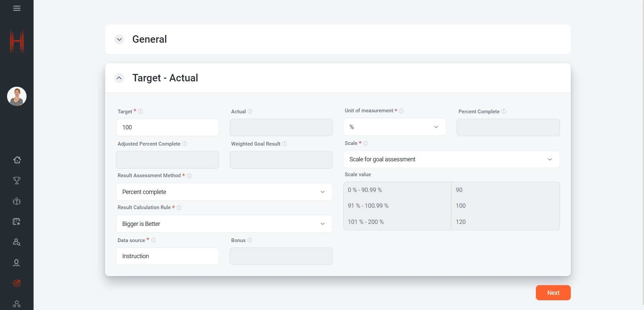644x310 pixels.
Task: Collapse the Target - Actual section
Action: 119,78
